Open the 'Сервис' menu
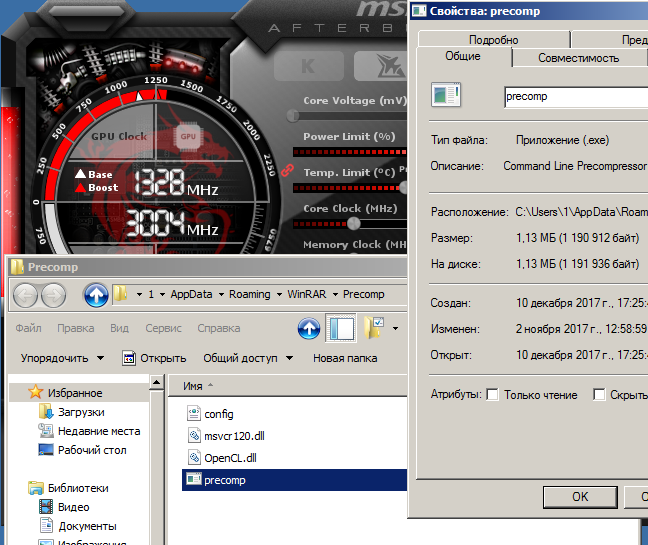The height and width of the screenshot is (545, 648). coord(164,328)
